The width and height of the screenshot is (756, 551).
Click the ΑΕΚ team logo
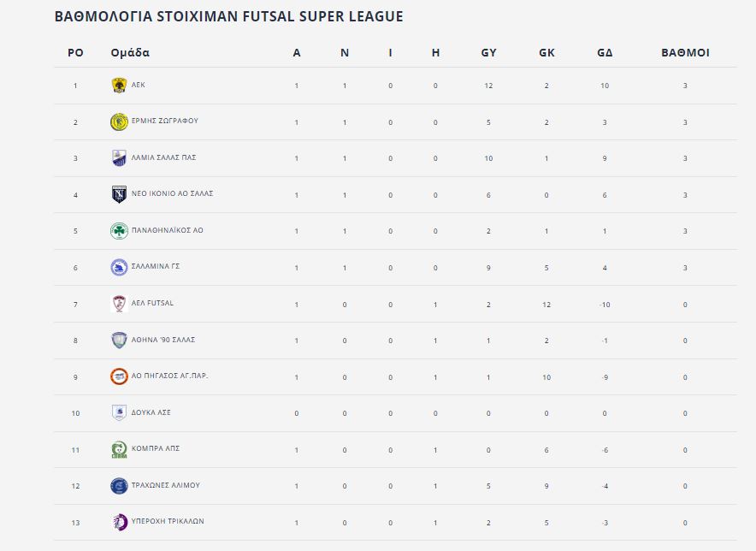pyautogui.click(x=119, y=86)
